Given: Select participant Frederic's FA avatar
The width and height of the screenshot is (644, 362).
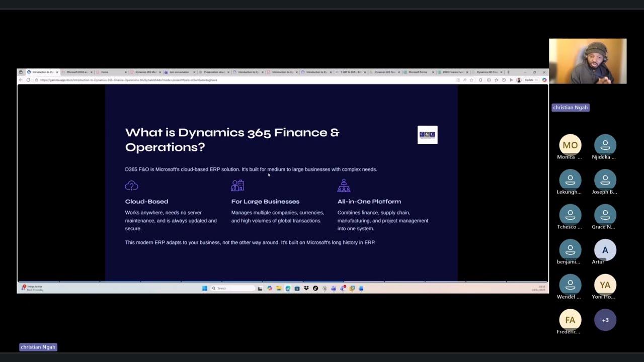Looking at the screenshot, I should 570,320.
